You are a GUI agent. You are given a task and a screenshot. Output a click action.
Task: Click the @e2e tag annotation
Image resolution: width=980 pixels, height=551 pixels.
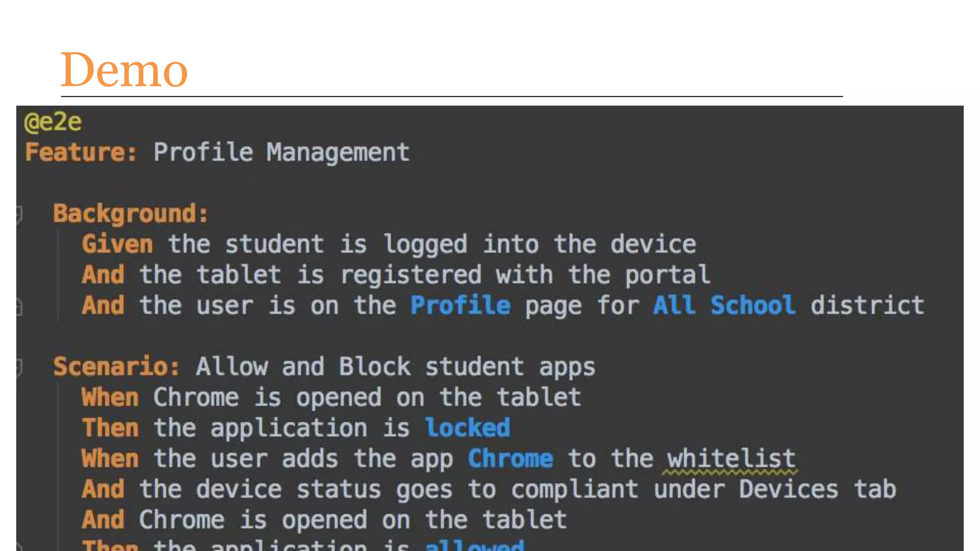53,122
